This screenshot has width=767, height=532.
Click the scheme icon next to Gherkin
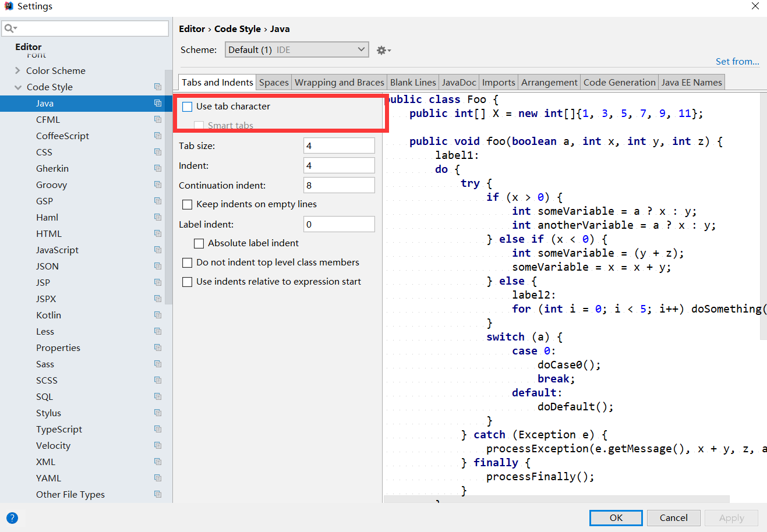coord(158,168)
